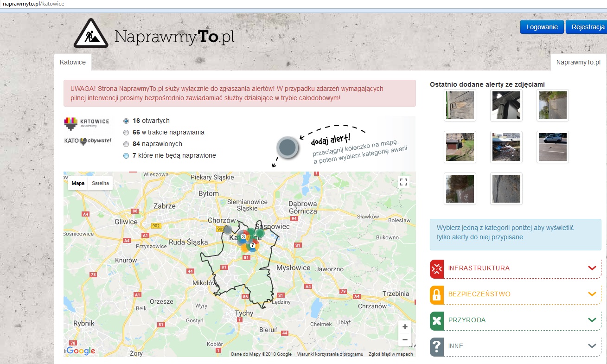Select the 66 w trakcie naprawiania radio
This screenshot has height=364, width=607.
pyautogui.click(x=126, y=133)
